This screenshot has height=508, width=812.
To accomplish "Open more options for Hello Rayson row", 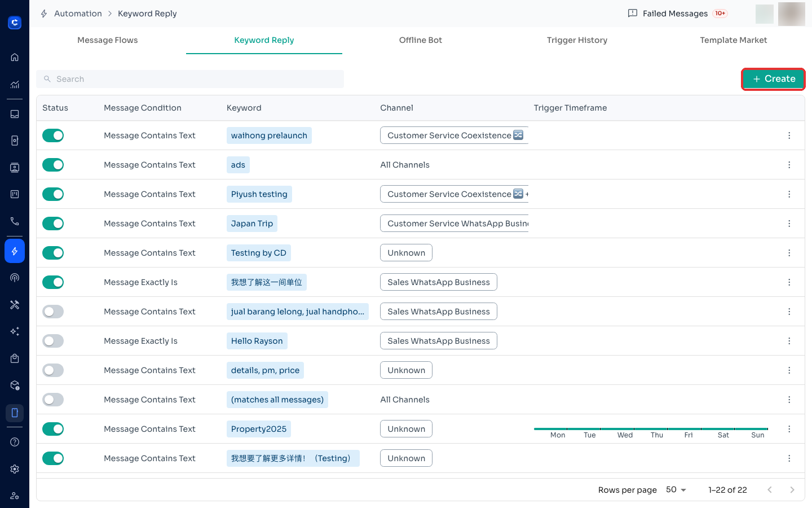I will click(x=789, y=341).
